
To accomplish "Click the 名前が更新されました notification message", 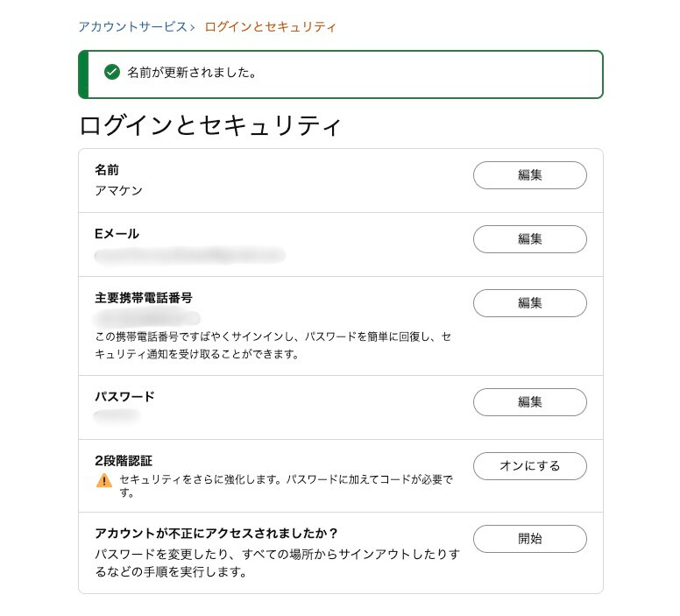I will 192,73.
